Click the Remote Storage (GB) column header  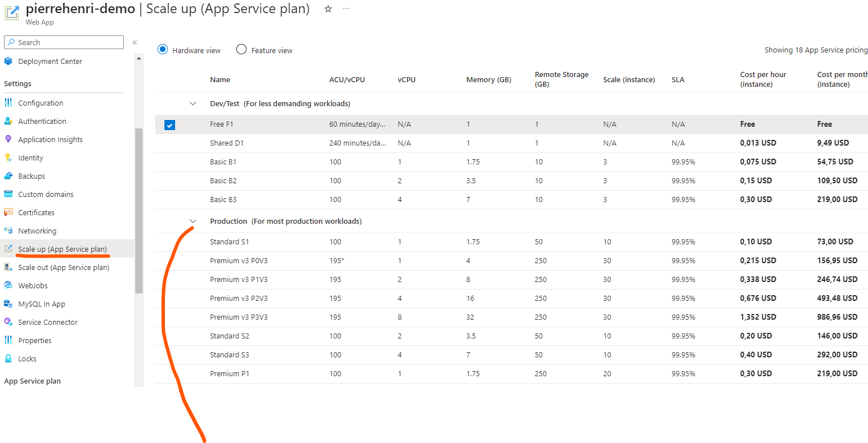562,79
